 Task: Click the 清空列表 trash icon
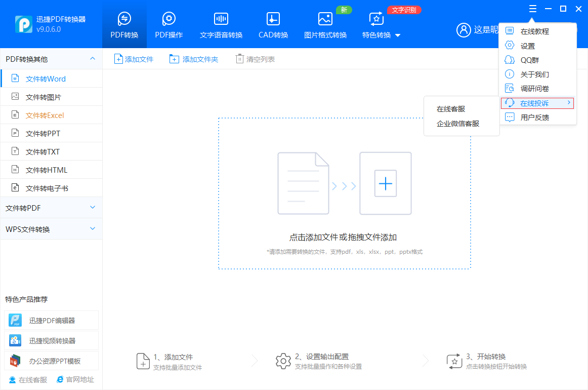click(x=240, y=59)
